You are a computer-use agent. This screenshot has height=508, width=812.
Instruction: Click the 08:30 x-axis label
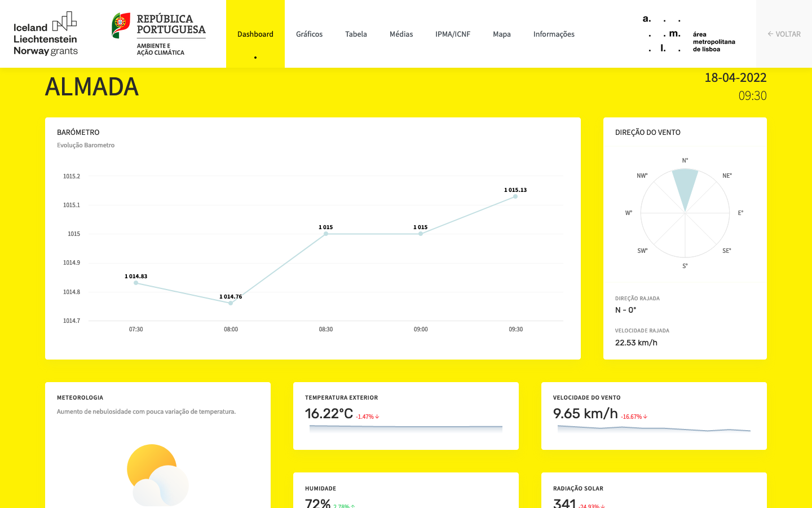point(326,329)
